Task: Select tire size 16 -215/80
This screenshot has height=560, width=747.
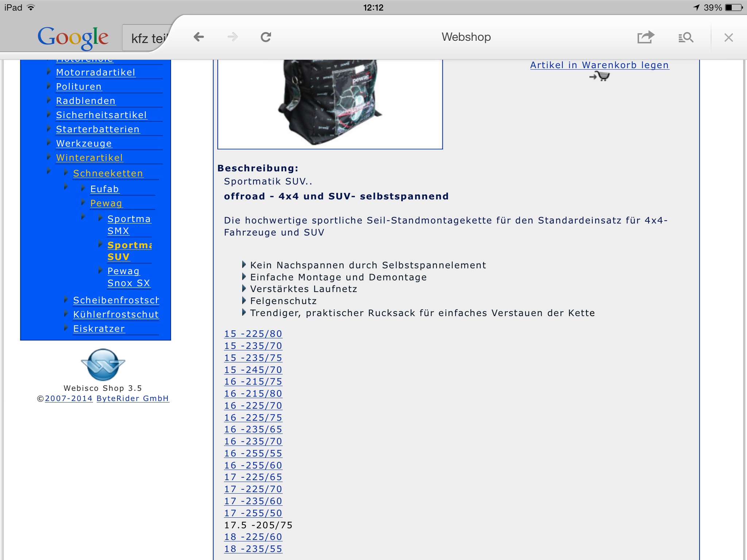Action: [253, 393]
